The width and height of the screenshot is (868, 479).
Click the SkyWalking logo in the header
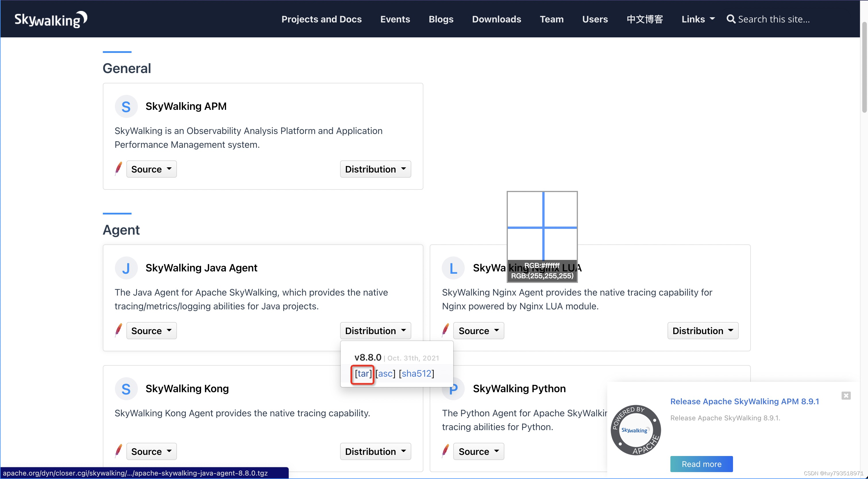click(x=51, y=19)
